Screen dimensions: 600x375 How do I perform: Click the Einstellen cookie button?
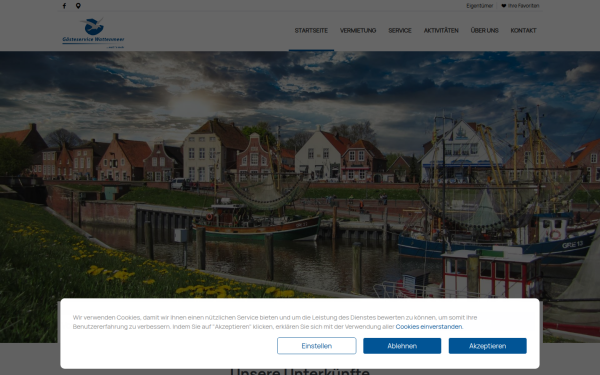point(317,346)
